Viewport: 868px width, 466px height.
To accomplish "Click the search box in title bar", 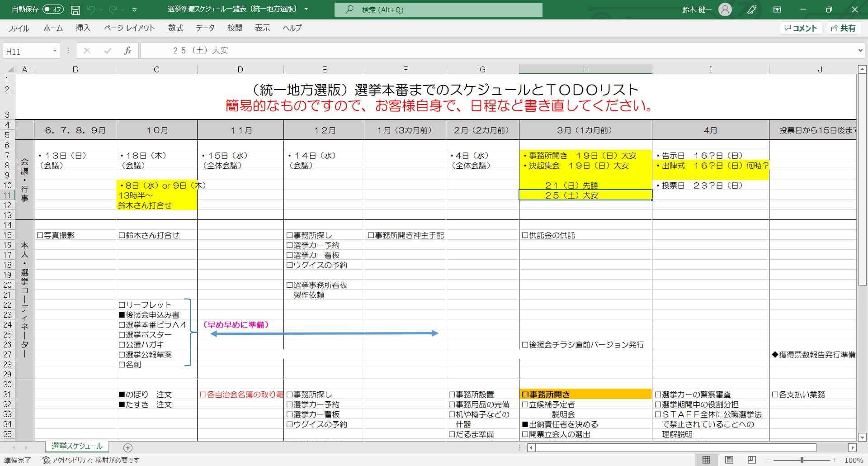I will click(438, 10).
